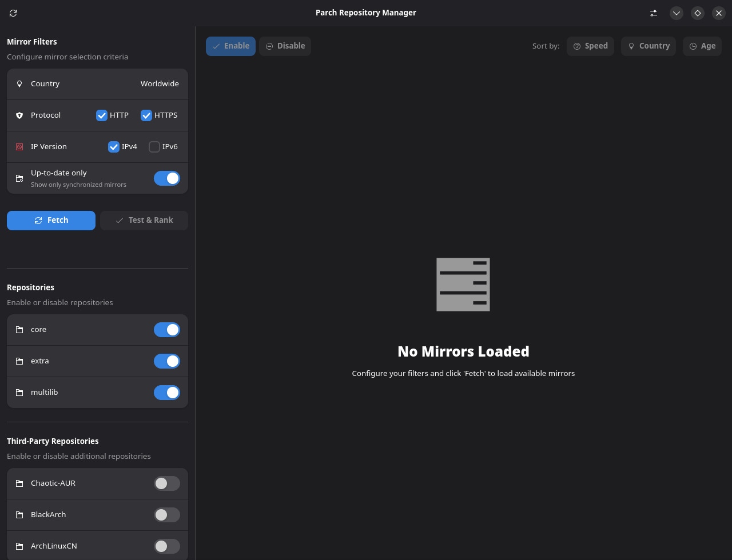Click the shield icon next to Protocol
This screenshot has height=560, width=732.
(19, 115)
